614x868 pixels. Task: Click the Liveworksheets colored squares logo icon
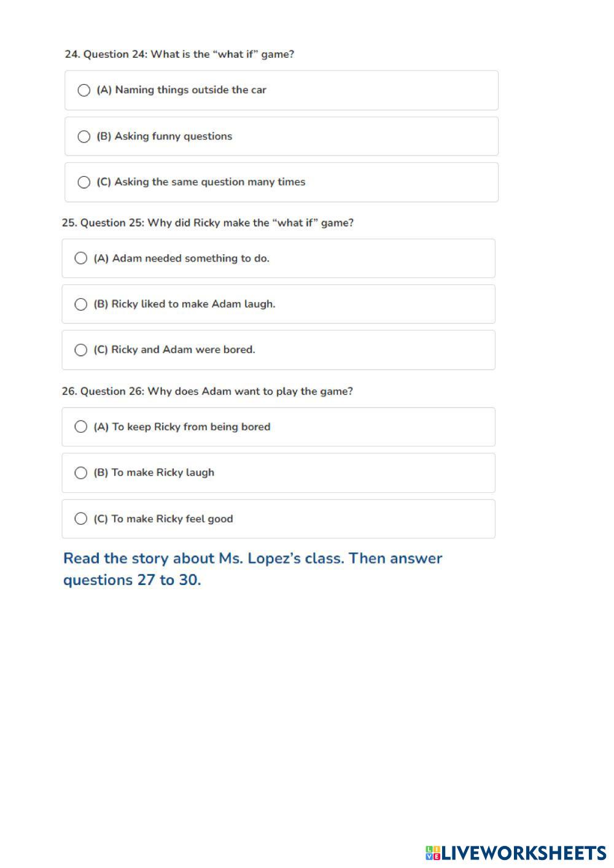tap(433, 853)
